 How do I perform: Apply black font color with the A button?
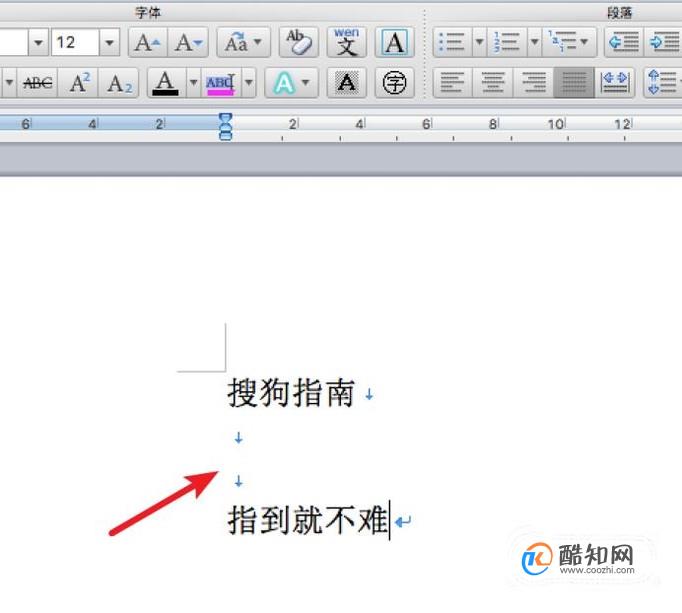tap(165, 82)
